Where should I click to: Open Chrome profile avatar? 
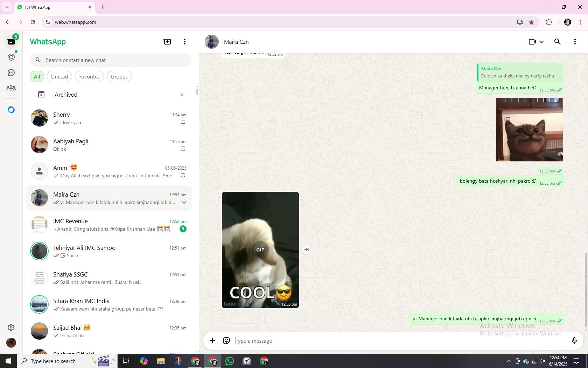point(568,22)
